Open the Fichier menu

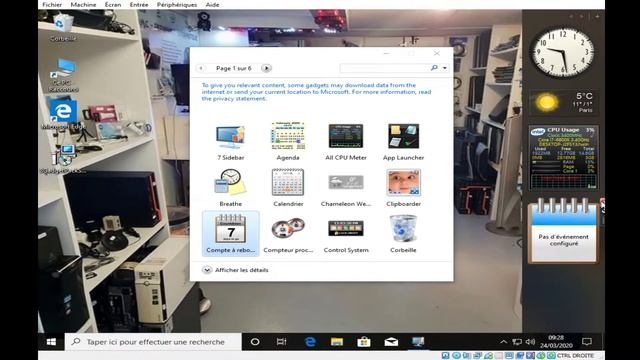52,4
